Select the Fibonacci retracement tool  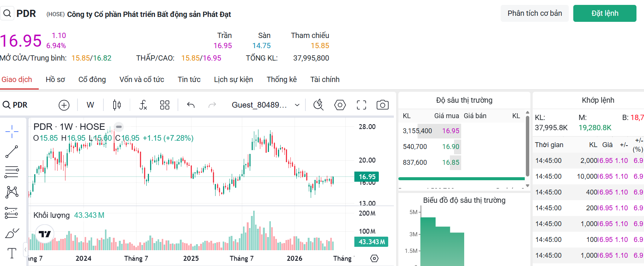[12, 172]
